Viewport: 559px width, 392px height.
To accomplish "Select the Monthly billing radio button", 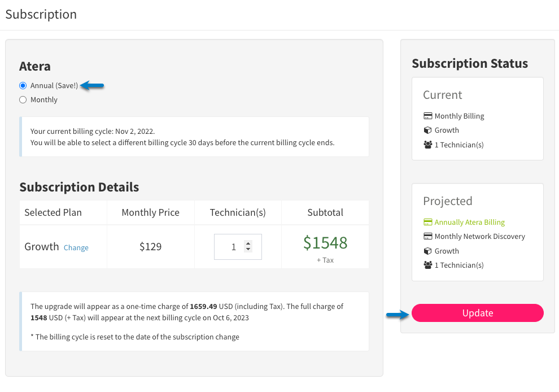I will click(x=23, y=100).
